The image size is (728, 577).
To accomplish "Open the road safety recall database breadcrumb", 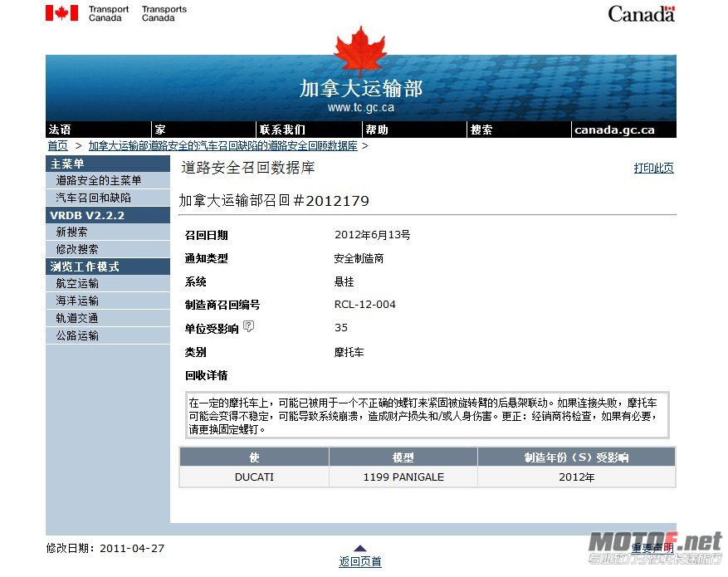I will point(222,145).
